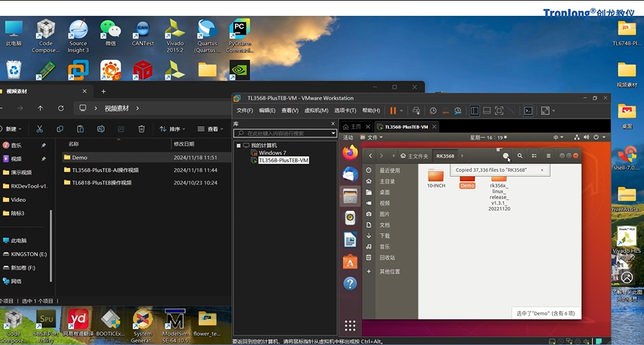Click 其他位置 in Files sidebar
644x345 pixels.
tap(390, 271)
